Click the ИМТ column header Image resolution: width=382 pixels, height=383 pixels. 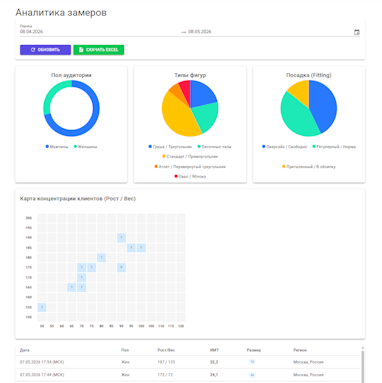tap(214, 350)
